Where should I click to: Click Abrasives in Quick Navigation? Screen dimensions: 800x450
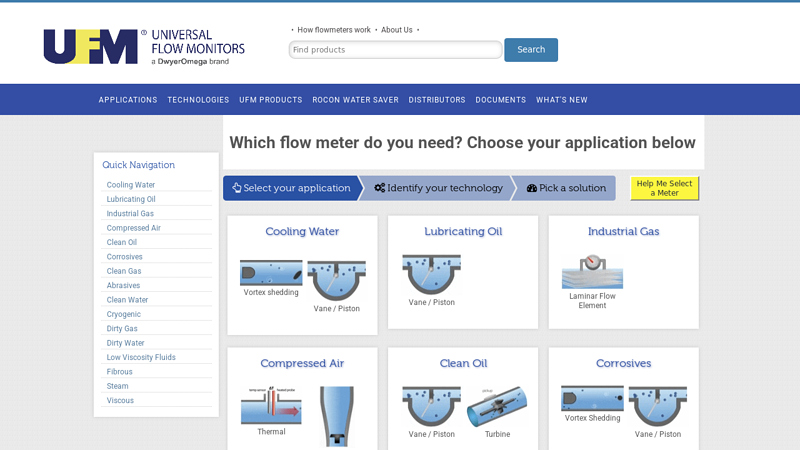click(x=123, y=285)
